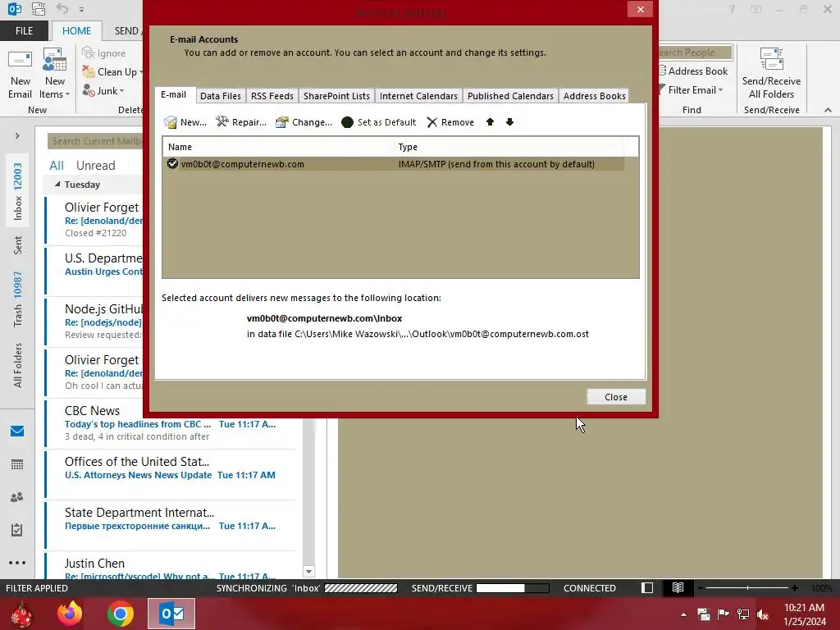This screenshot has width=840, height=630.
Task: Click message list scroll down arrow
Action: [308, 572]
